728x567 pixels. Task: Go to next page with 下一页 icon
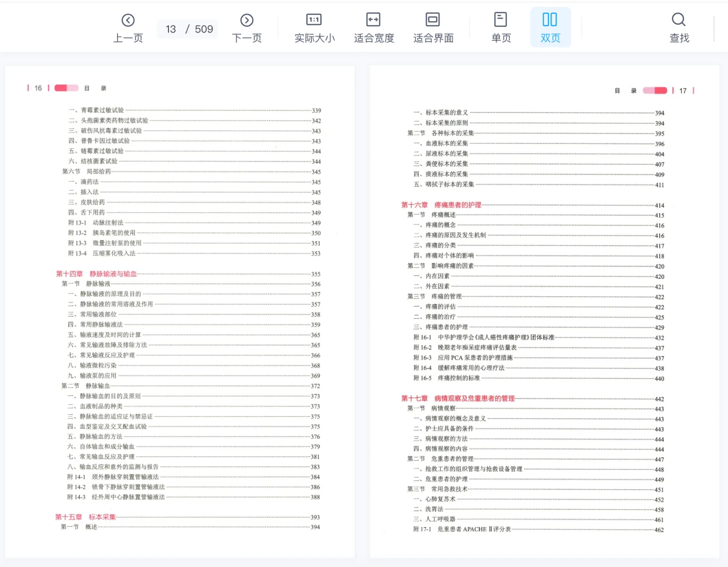coord(247,20)
